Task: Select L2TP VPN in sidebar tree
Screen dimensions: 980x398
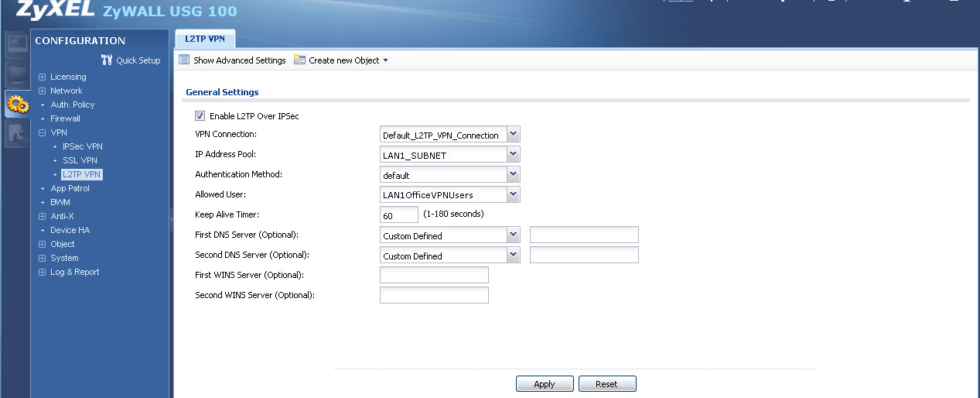Action: coord(82,174)
